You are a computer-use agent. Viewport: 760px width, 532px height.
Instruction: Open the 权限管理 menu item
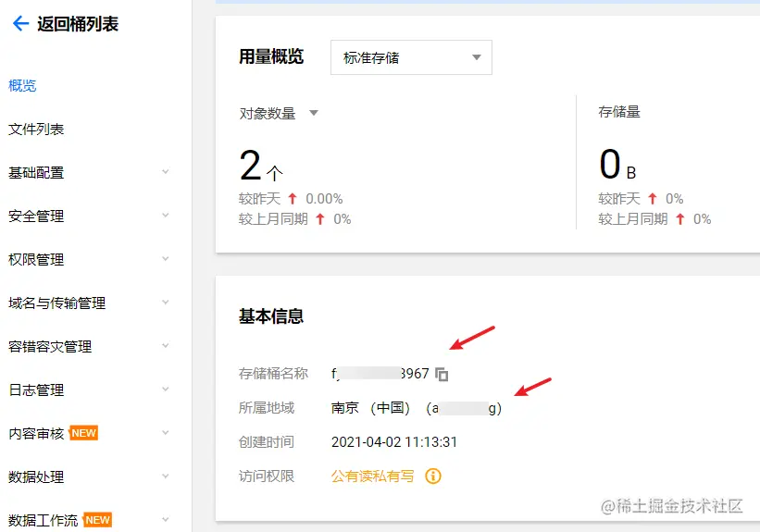click(36, 260)
